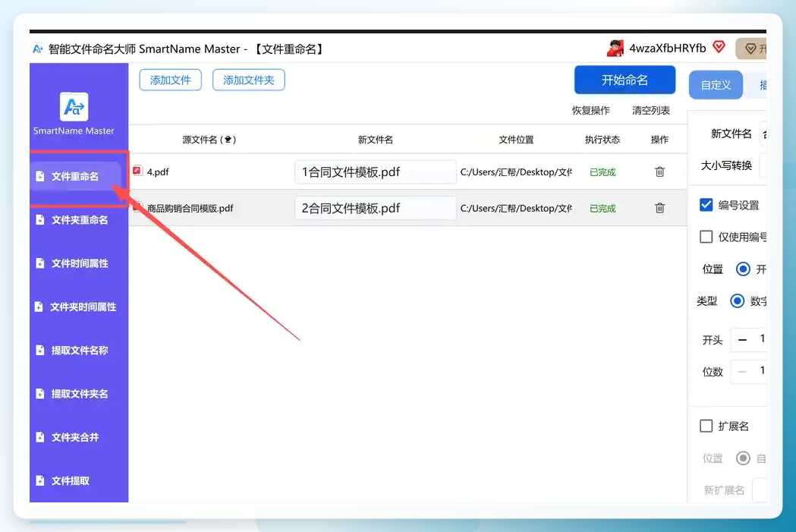The width and height of the screenshot is (796, 532).
Task: Click the 添加文件夹 button
Action: 249,80
